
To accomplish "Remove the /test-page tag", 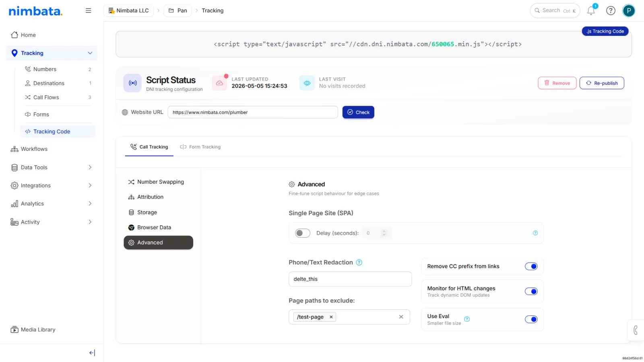I will pyautogui.click(x=331, y=317).
